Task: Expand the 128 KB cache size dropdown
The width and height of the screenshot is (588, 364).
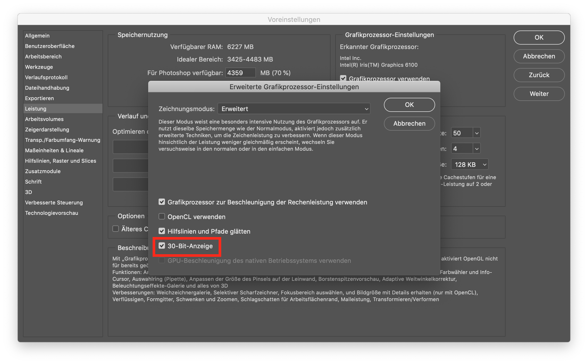Action: click(470, 165)
